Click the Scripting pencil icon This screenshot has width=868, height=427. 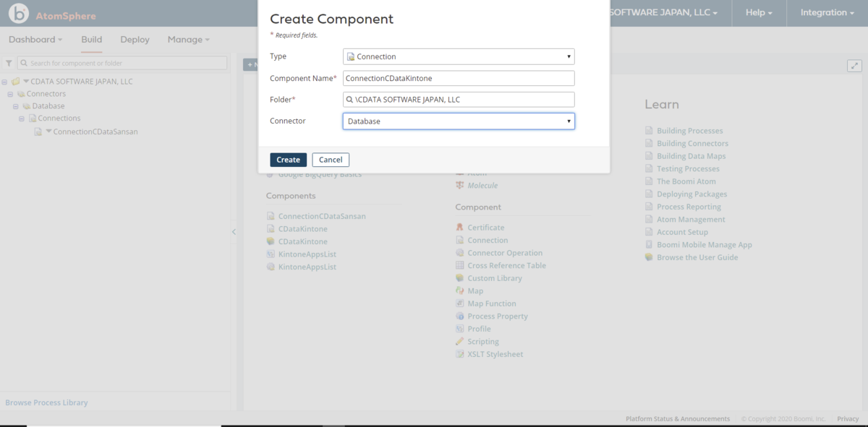(x=460, y=342)
